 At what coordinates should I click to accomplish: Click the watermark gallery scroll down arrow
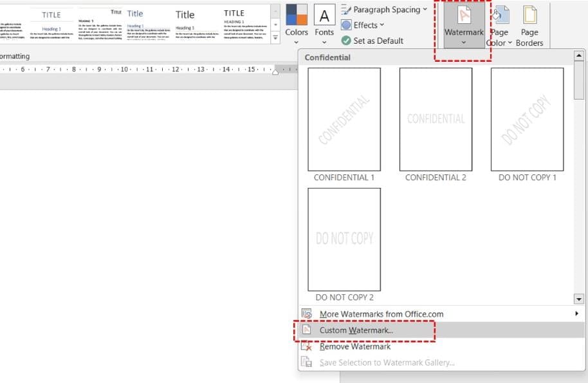pos(579,299)
